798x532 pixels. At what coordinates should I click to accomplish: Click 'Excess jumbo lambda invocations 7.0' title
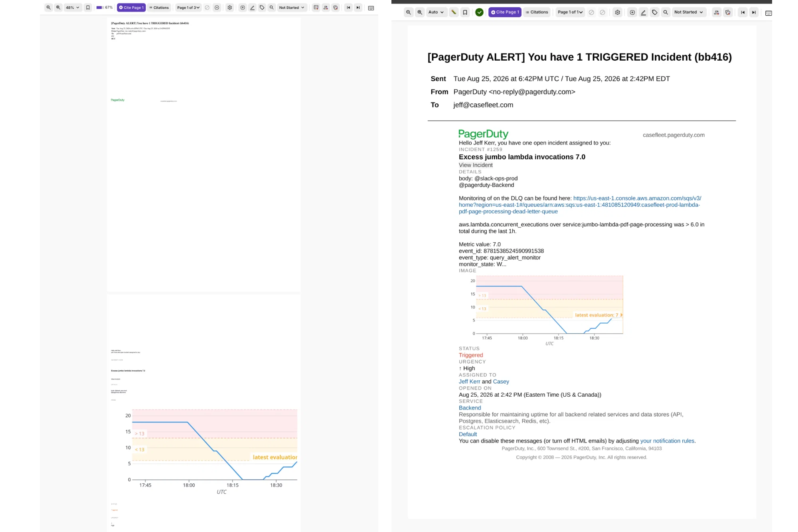[x=522, y=157]
